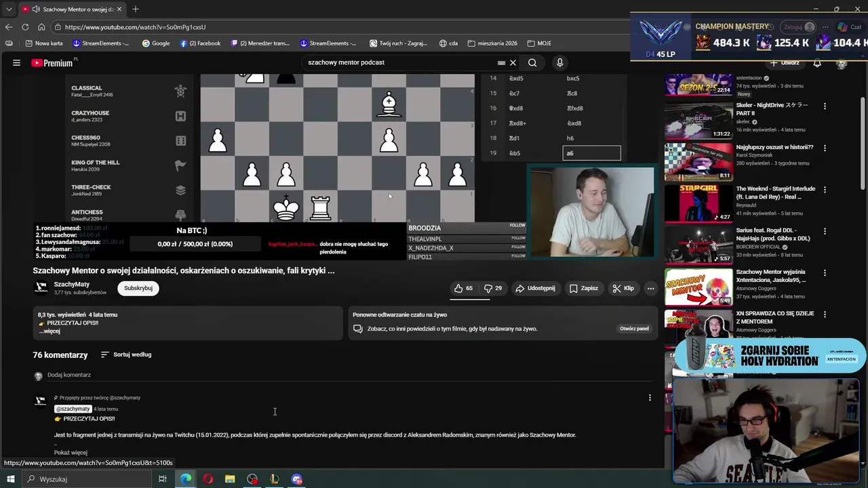
Task: Open Menedżer transmisji Twitch bookmark
Action: (260, 43)
